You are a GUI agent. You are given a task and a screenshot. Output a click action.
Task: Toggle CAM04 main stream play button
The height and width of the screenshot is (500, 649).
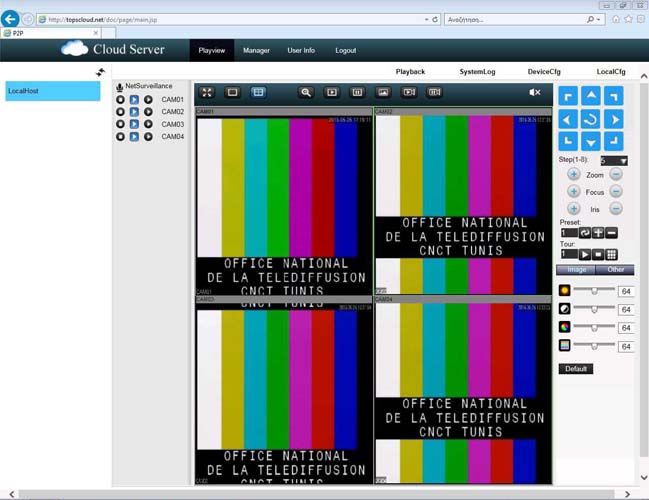(x=134, y=137)
